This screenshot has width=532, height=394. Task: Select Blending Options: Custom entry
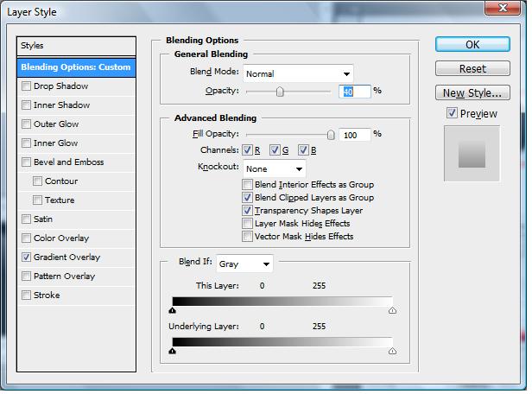(x=76, y=67)
